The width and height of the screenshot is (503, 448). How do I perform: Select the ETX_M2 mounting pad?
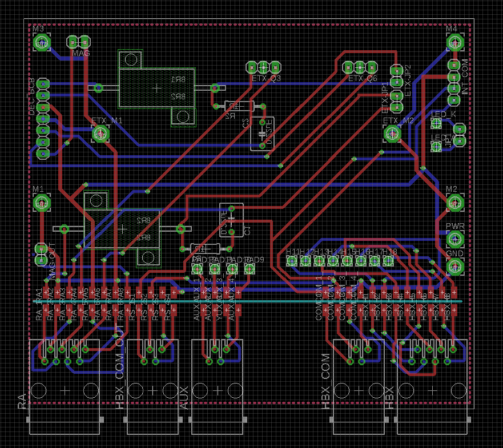tap(392, 134)
